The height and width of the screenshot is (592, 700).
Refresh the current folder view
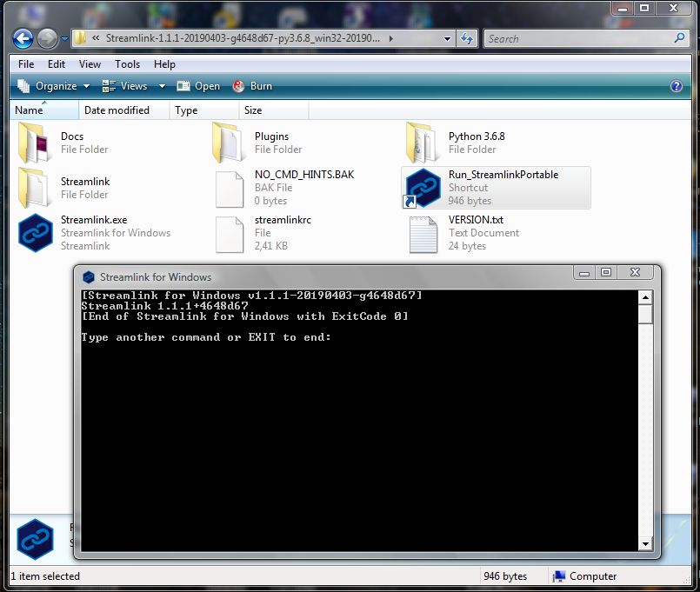coord(468,38)
